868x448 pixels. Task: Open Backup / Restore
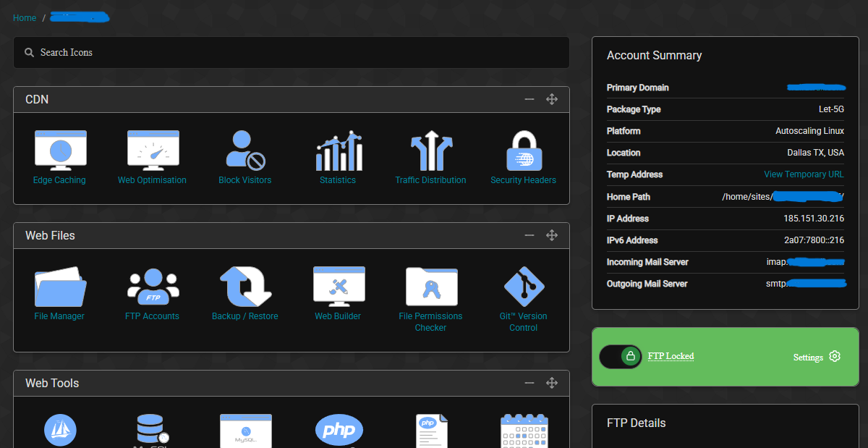(245, 293)
